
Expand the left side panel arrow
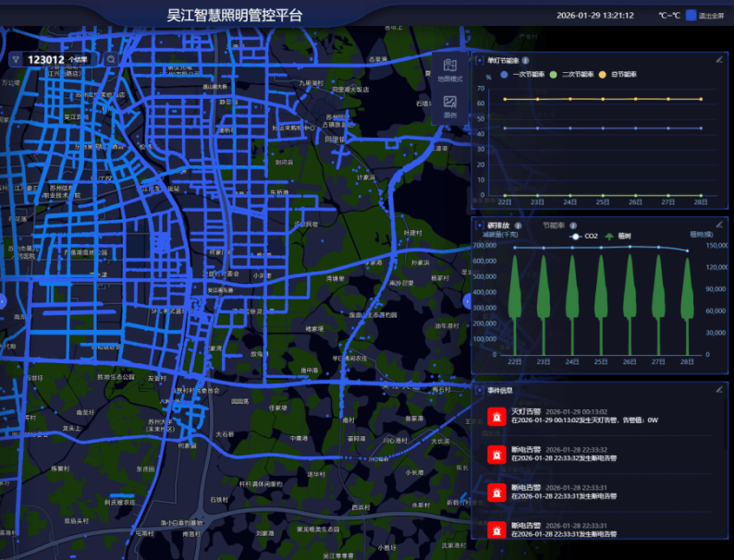point(3,300)
